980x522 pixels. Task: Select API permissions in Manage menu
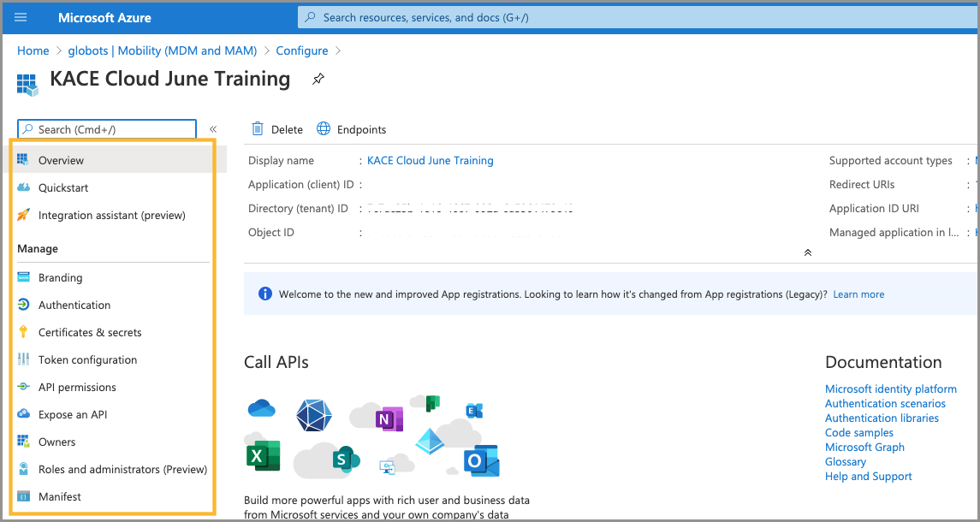coord(77,387)
